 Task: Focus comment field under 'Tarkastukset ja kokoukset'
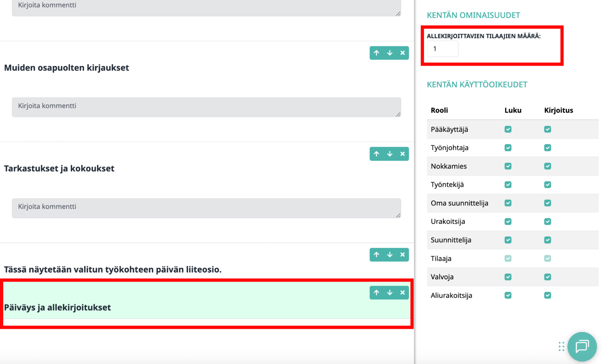206,208
